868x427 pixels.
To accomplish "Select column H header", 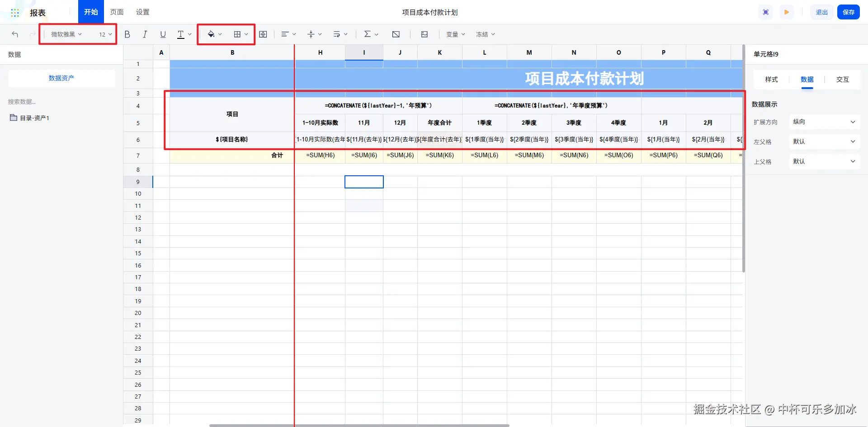I will tap(320, 52).
